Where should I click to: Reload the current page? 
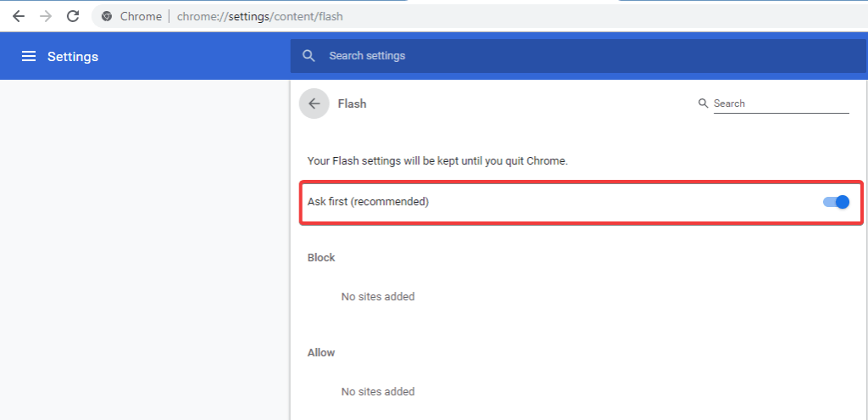(x=73, y=16)
